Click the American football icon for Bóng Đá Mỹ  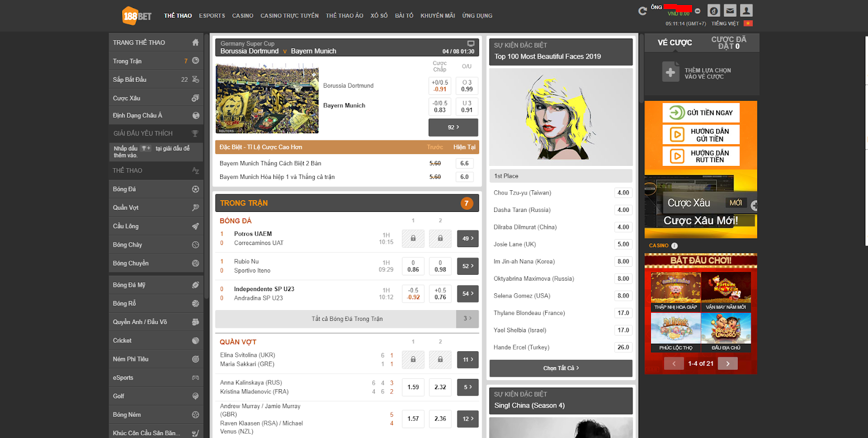pyautogui.click(x=195, y=285)
